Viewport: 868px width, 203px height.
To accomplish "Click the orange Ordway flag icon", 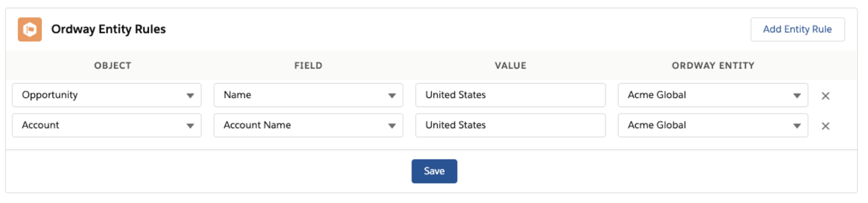I will (30, 30).
